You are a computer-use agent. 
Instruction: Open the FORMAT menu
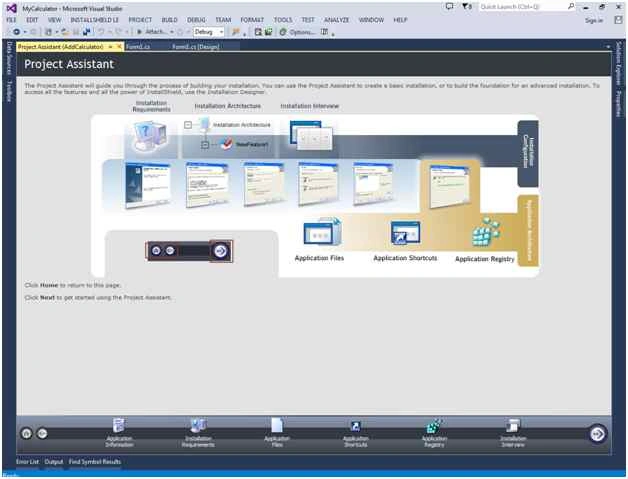pos(252,20)
